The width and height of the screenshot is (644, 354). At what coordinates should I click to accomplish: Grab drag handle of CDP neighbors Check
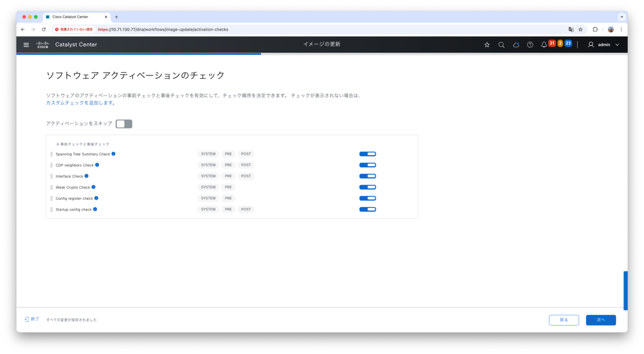[x=52, y=165]
